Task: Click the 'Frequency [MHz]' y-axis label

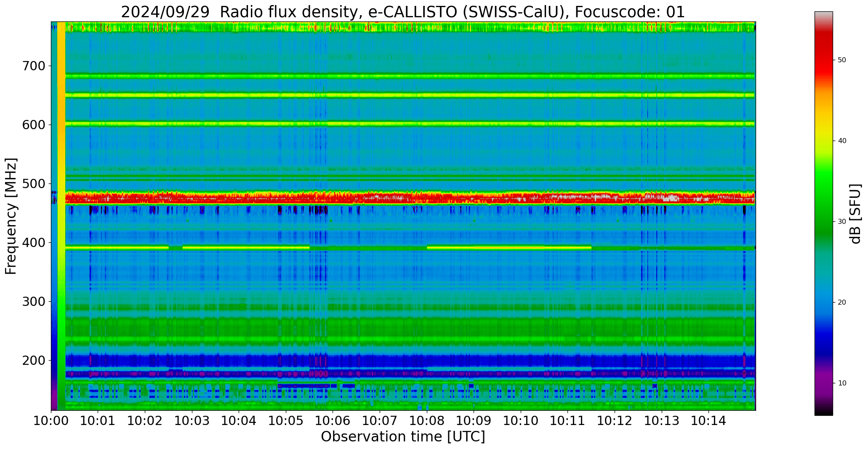Action: [x=11, y=216]
